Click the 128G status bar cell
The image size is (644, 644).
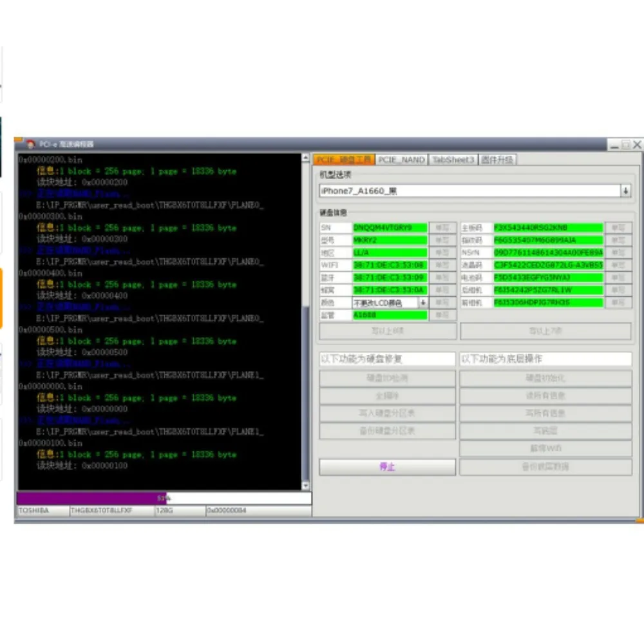(180, 511)
